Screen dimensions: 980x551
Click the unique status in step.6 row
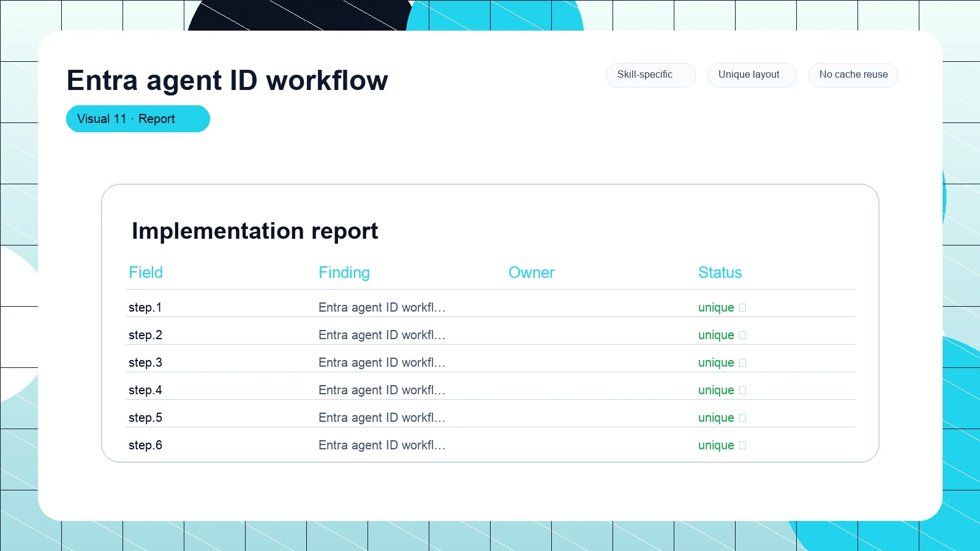pyautogui.click(x=722, y=445)
